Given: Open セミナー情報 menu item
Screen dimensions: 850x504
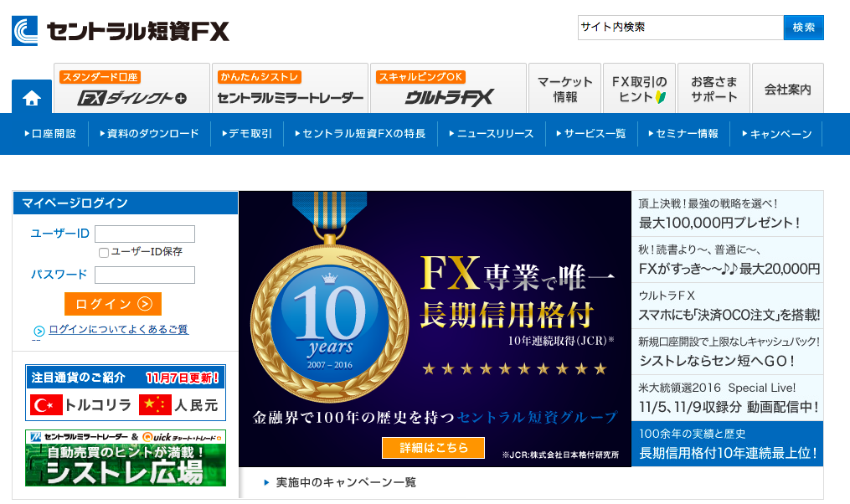Looking at the screenshot, I should point(683,134).
